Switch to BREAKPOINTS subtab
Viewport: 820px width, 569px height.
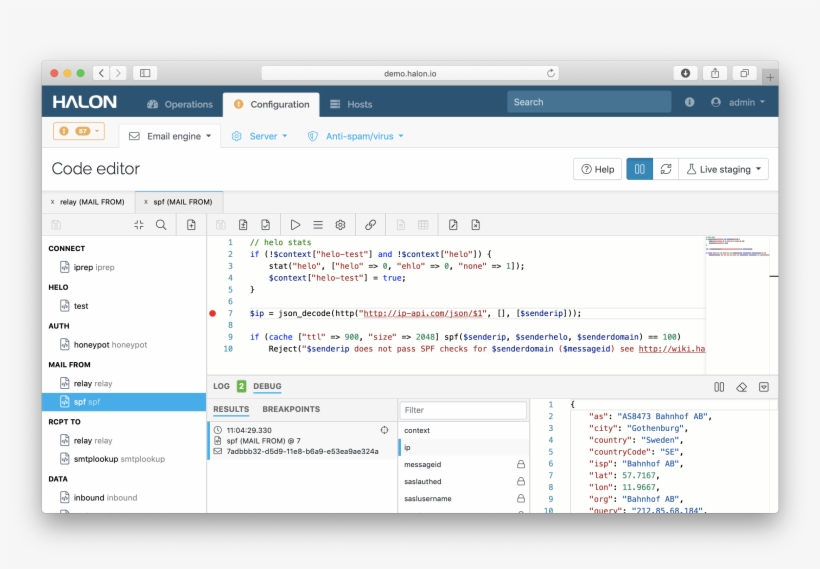[291, 409]
